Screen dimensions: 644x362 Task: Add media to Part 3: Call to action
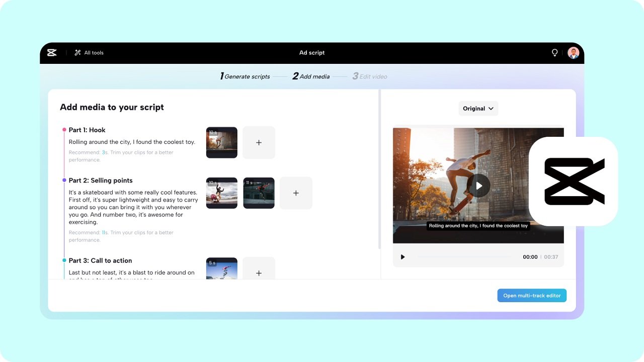click(259, 273)
